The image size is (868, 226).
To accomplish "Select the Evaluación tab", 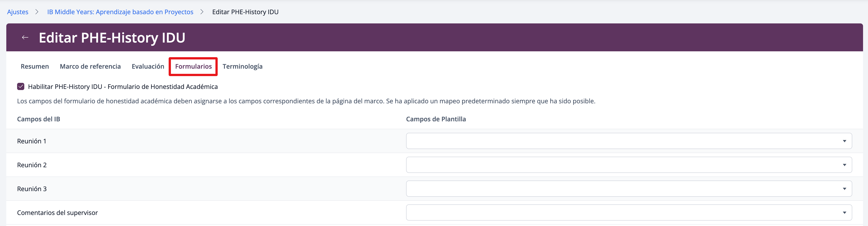I will pyautogui.click(x=148, y=66).
